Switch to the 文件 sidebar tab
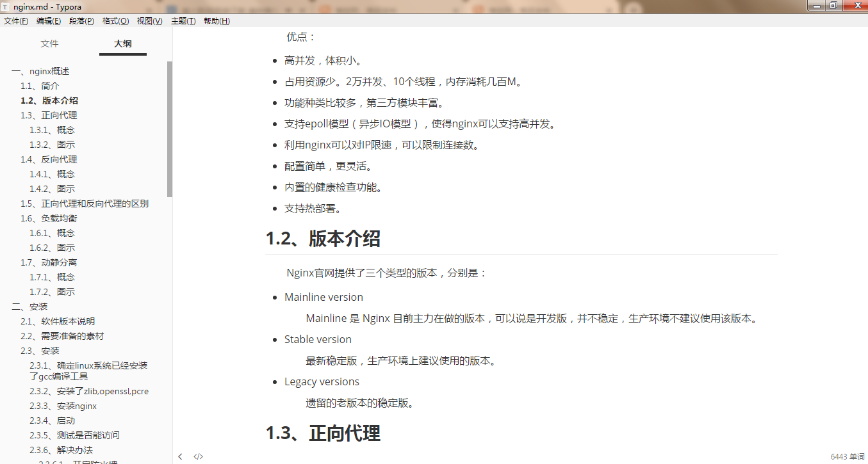This screenshot has height=464, width=868. click(49, 44)
